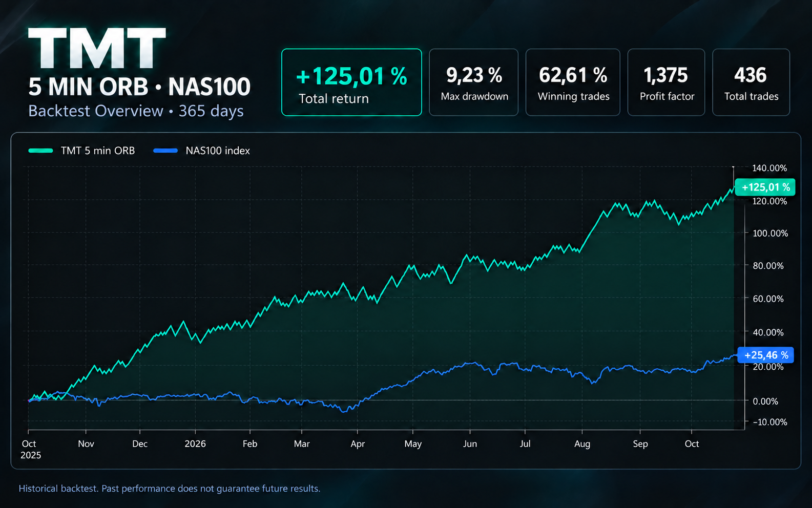
Task: Select the Max drawdown 9,23 % card
Action: coord(474,82)
